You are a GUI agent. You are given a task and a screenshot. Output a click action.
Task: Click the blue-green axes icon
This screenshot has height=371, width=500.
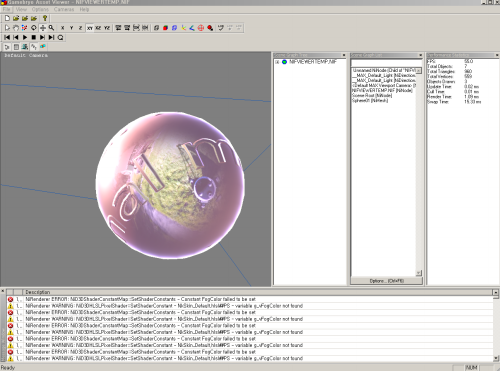(x=192, y=28)
